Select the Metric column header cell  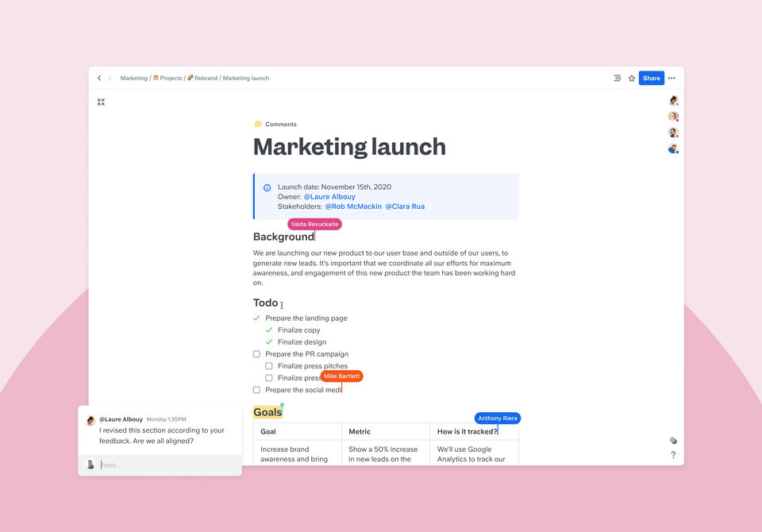(386, 431)
